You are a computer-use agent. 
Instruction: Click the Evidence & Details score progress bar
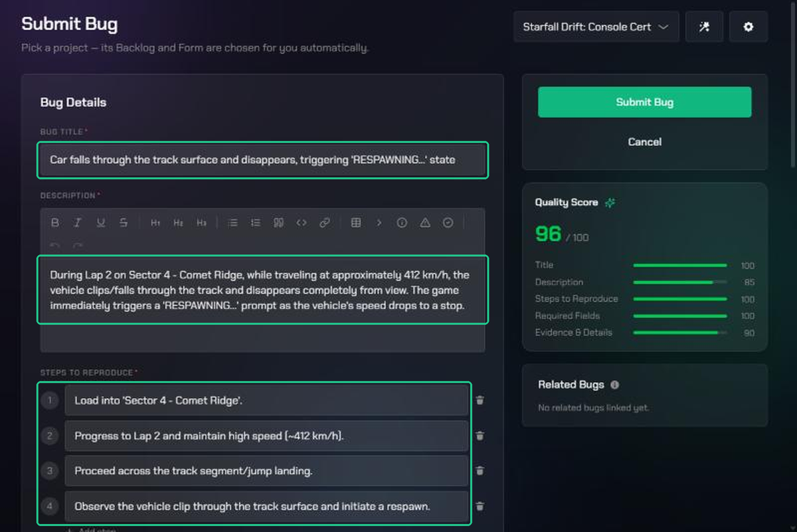[680, 333]
